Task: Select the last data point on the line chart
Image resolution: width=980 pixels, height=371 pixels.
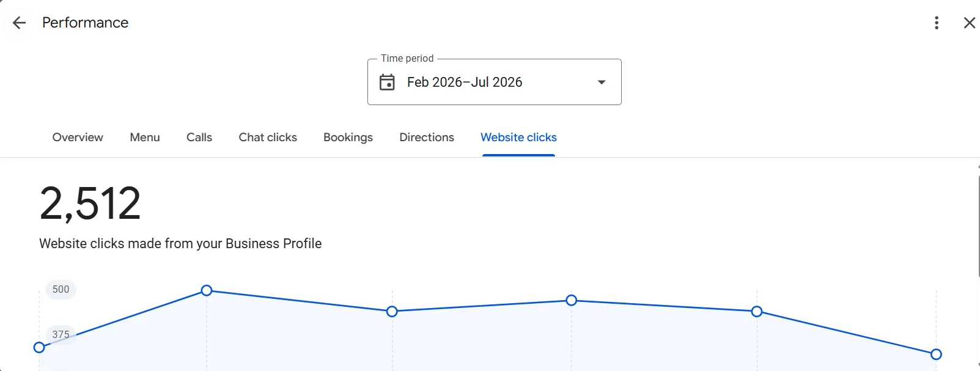Action: pos(936,354)
